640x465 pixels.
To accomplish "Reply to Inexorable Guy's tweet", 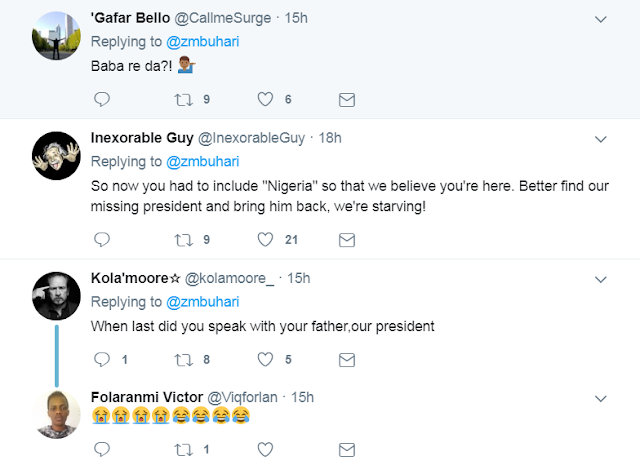I will 100,240.
